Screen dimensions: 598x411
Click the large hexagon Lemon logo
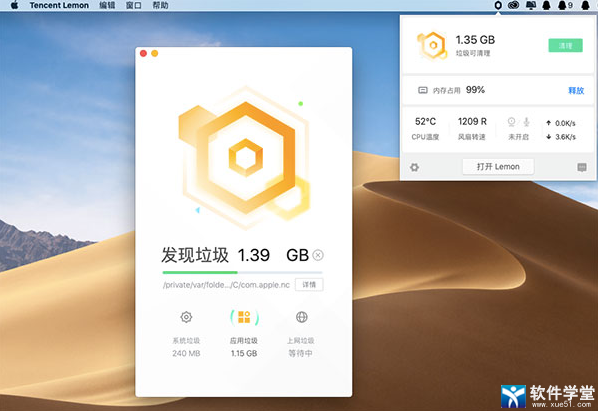pyautogui.click(x=244, y=157)
